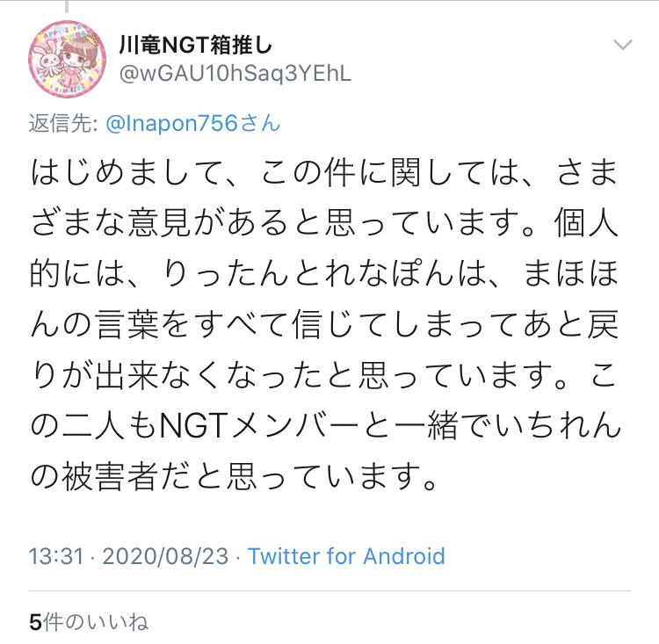Click the thread connector line above avatar
This screenshot has height=644, width=659.
[67, 6]
